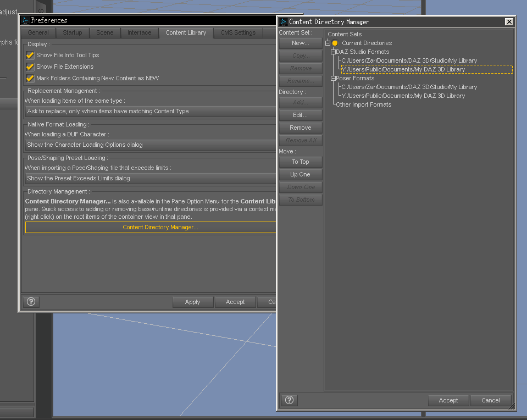This screenshot has width=527, height=420.
Task: Click Apply in Preferences
Action: coord(192,302)
